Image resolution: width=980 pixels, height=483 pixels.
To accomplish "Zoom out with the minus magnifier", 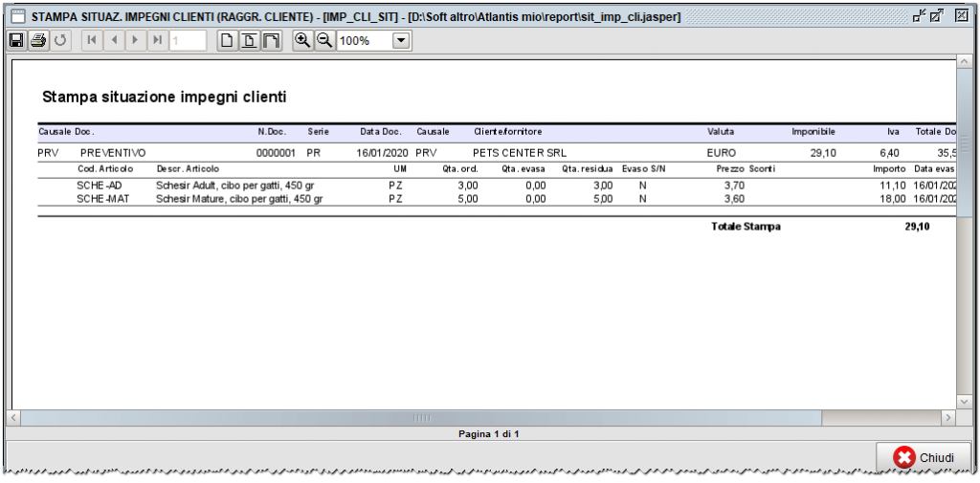I will [324, 40].
